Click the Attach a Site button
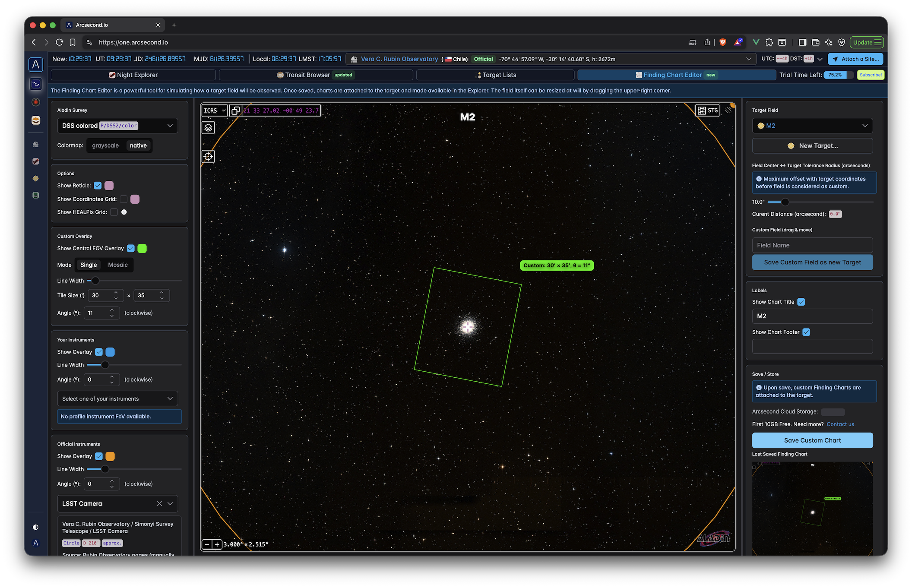Screen dimensions: 912x588 click(855, 59)
